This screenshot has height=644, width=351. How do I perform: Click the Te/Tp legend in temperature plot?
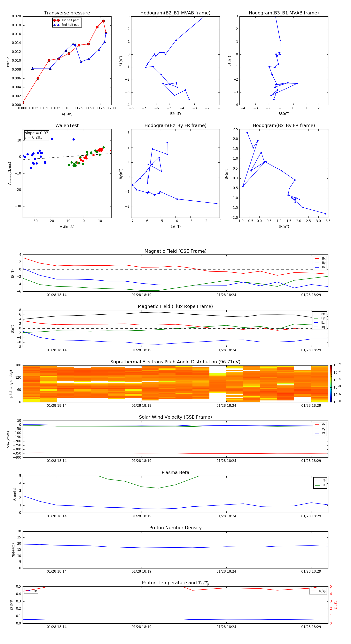(318, 591)
